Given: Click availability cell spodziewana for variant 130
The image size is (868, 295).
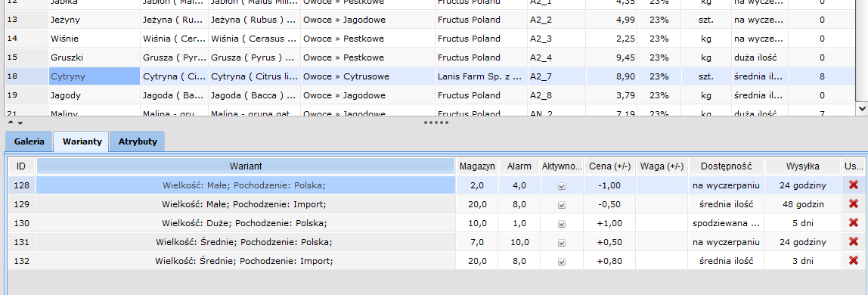Looking at the screenshot, I should tap(726, 224).
